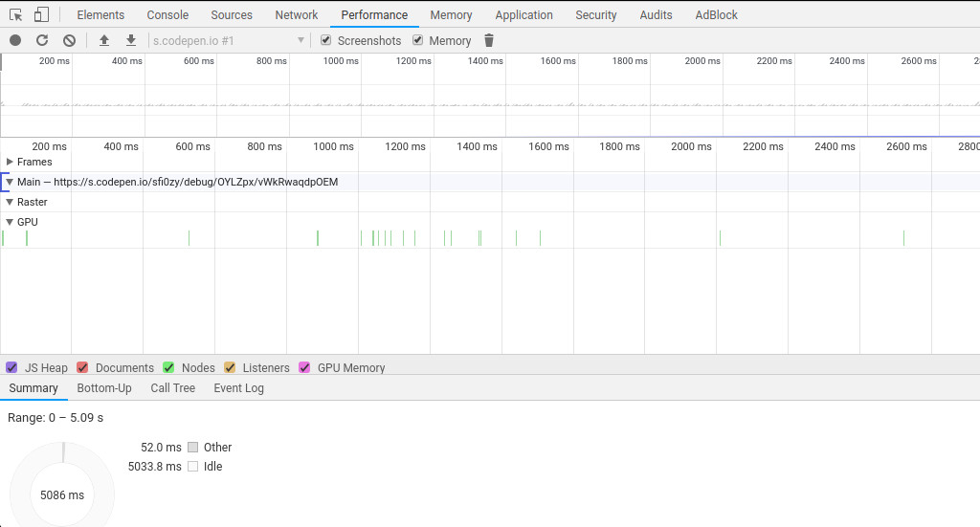Image resolution: width=980 pixels, height=527 pixels.
Task: Select the Performance tab
Action: coord(374,14)
